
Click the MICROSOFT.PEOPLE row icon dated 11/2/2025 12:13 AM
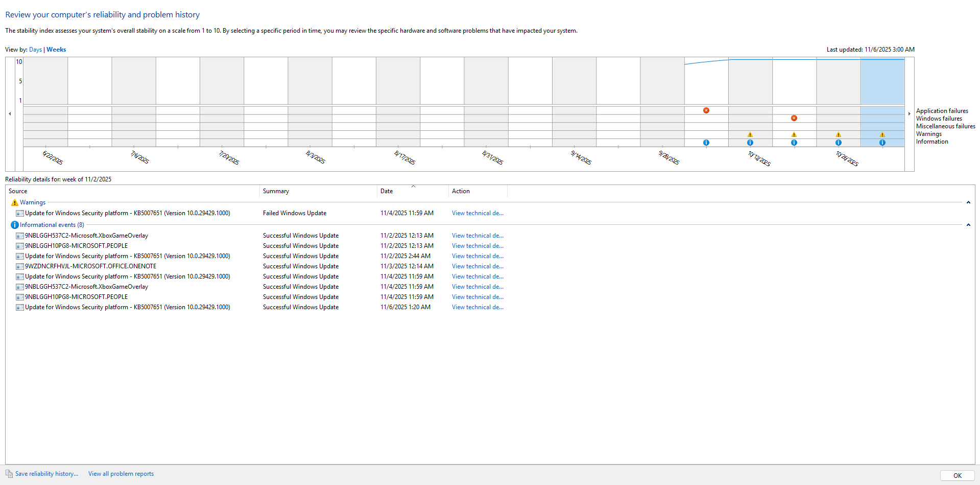20,246
